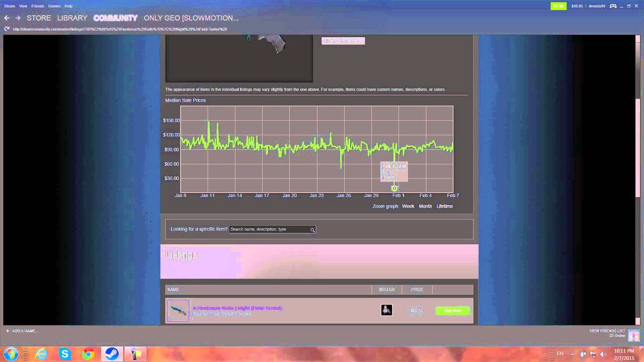Open the ONLY GEO [SLOWMOTION... profile tab

pos(191,18)
